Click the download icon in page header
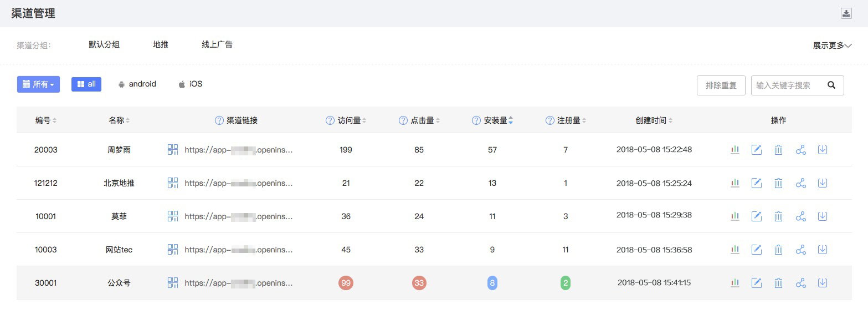 (x=846, y=13)
